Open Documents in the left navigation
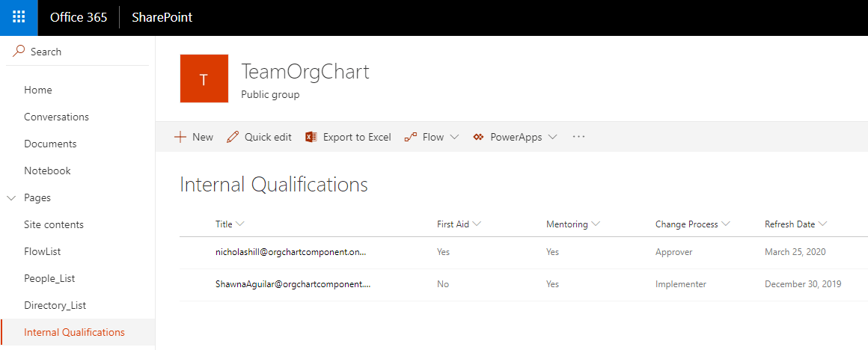868x350 pixels. pos(50,144)
